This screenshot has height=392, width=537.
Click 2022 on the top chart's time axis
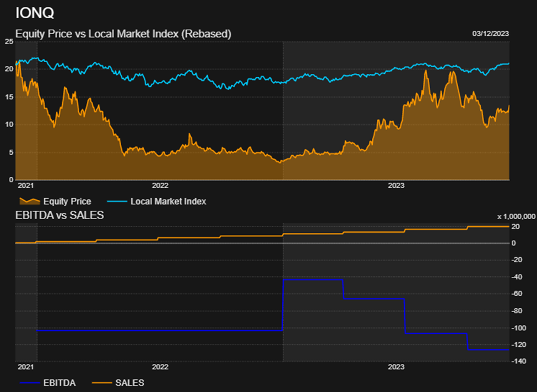160,186
